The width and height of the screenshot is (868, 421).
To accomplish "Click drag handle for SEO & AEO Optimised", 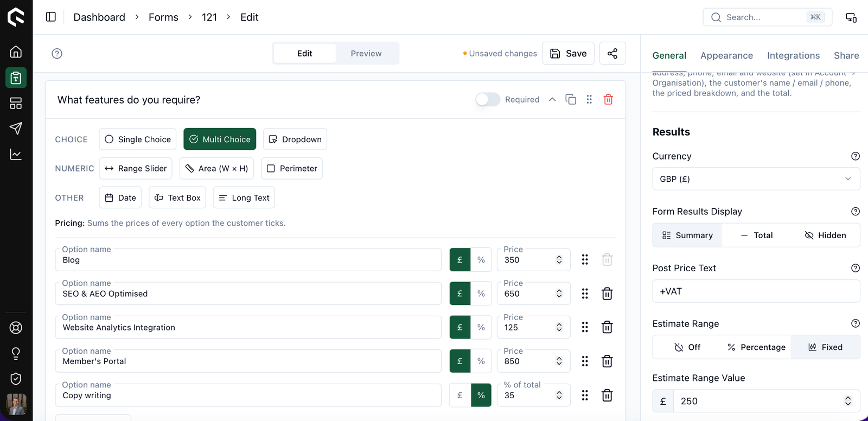I will 585,294.
